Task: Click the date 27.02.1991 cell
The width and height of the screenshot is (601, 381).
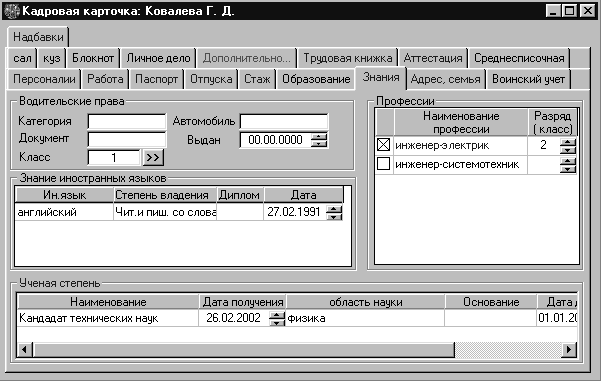Action: [294, 212]
